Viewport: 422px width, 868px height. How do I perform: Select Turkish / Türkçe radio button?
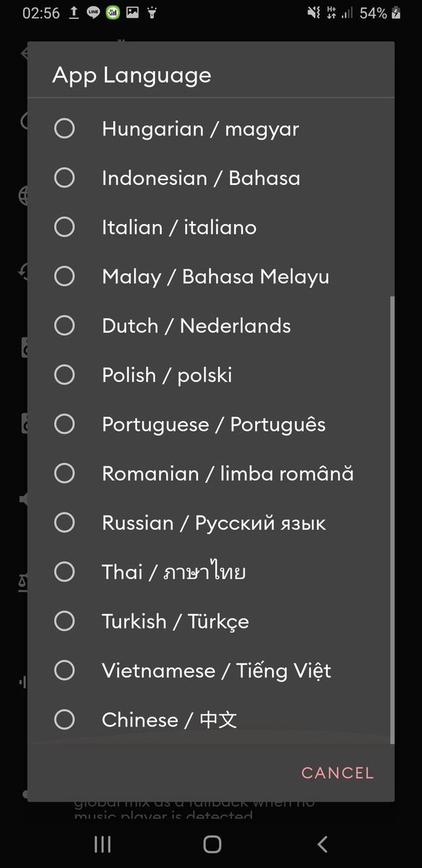64,622
